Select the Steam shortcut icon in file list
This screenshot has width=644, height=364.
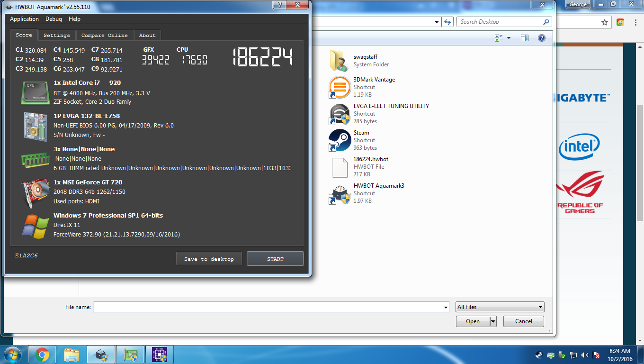pyautogui.click(x=340, y=140)
